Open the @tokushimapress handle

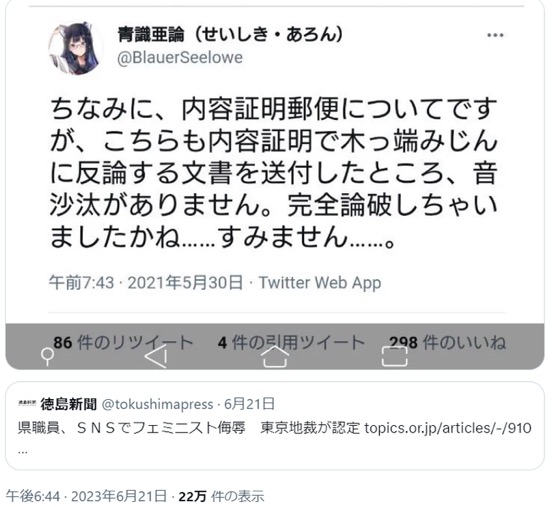pyautogui.click(x=157, y=404)
